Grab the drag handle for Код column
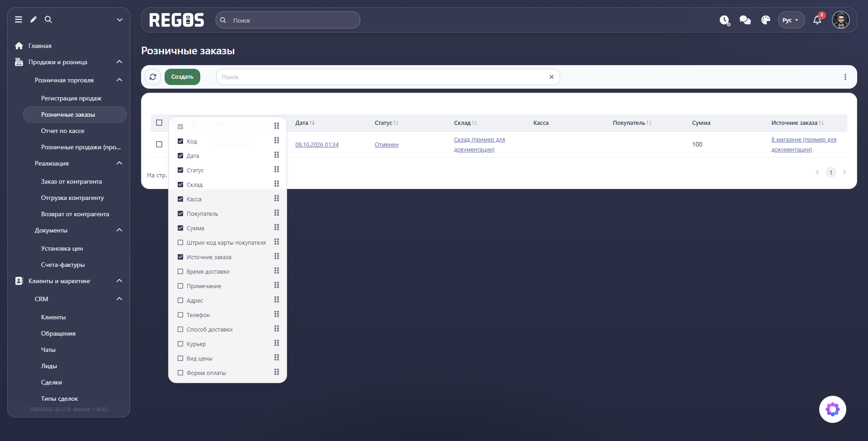The height and width of the screenshot is (441, 868). click(x=277, y=141)
